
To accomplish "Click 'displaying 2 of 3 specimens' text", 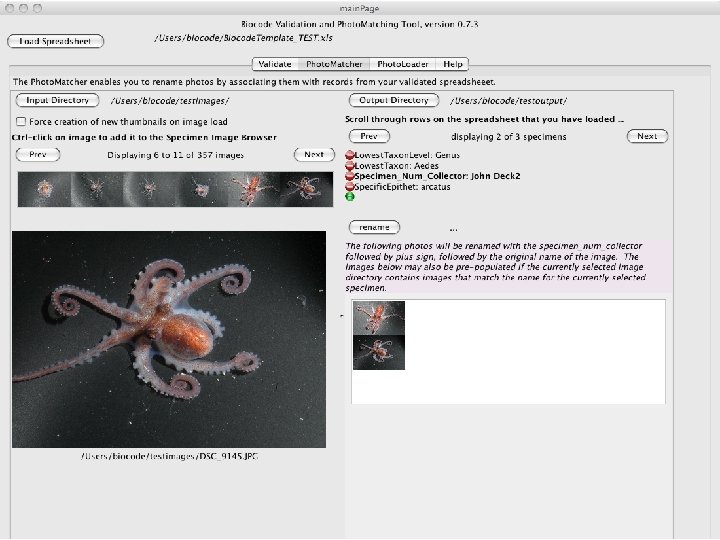I will tap(508, 137).
